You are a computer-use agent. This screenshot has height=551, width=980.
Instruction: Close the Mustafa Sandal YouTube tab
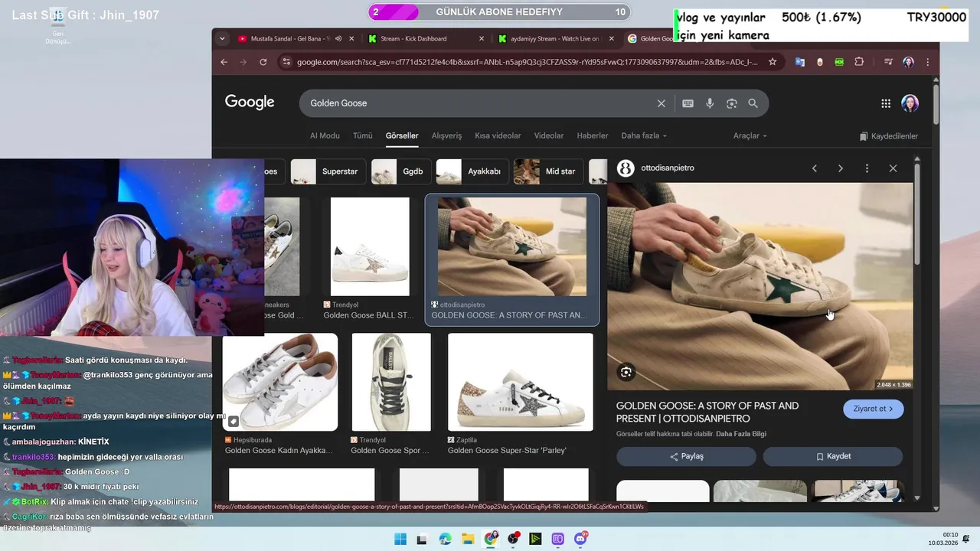[x=351, y=38]
